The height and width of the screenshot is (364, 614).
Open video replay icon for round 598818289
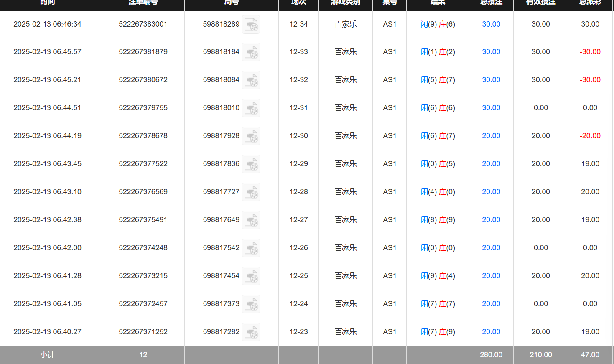pyautogui.click(x=251, y=25)
